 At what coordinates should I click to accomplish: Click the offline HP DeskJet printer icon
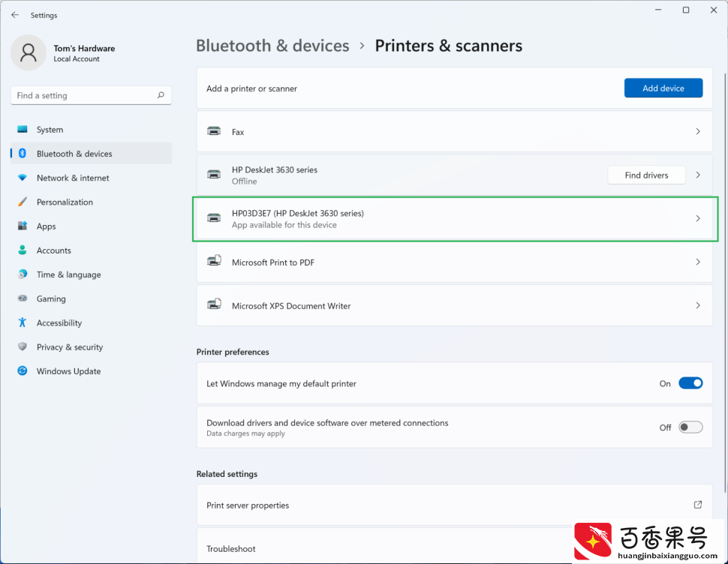pyautogui.click(x=214, y=175)
